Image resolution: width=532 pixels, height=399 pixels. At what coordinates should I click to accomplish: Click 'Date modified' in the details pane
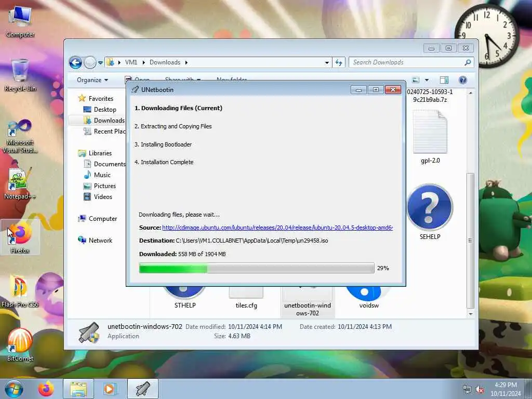click(x=205, y=326)
